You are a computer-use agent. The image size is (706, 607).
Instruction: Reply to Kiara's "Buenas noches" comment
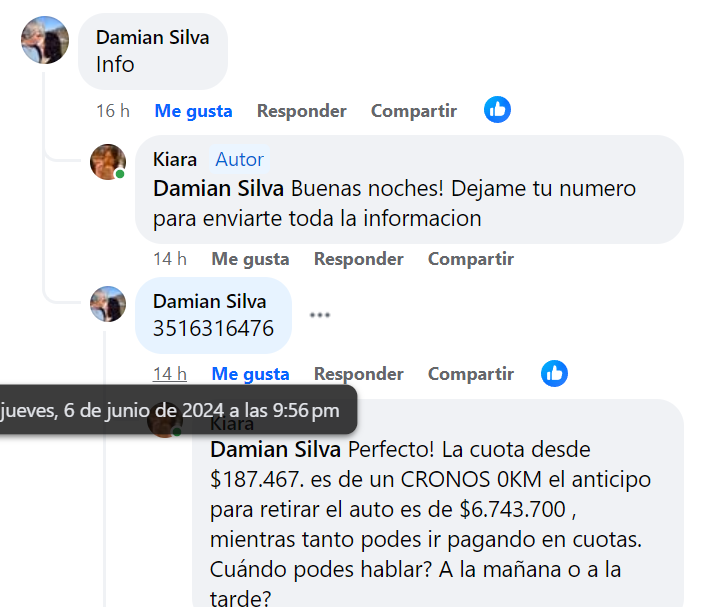(358, 259)
